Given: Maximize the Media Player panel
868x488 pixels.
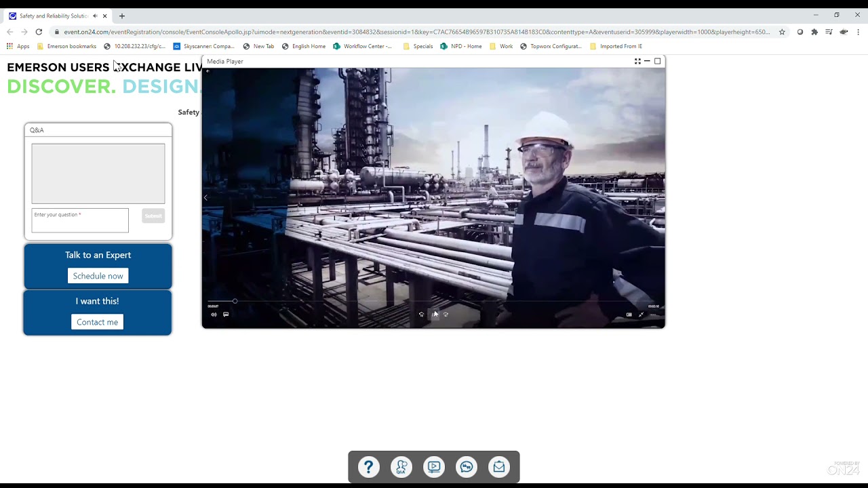Looking at the screenshot, I should tap(657, 61).
